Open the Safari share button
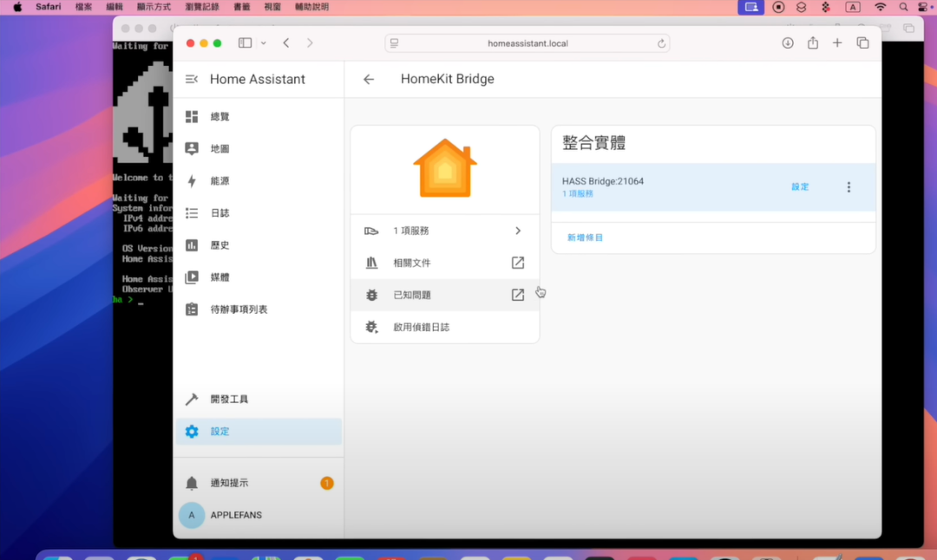937x560 pixels. (813, 43)
